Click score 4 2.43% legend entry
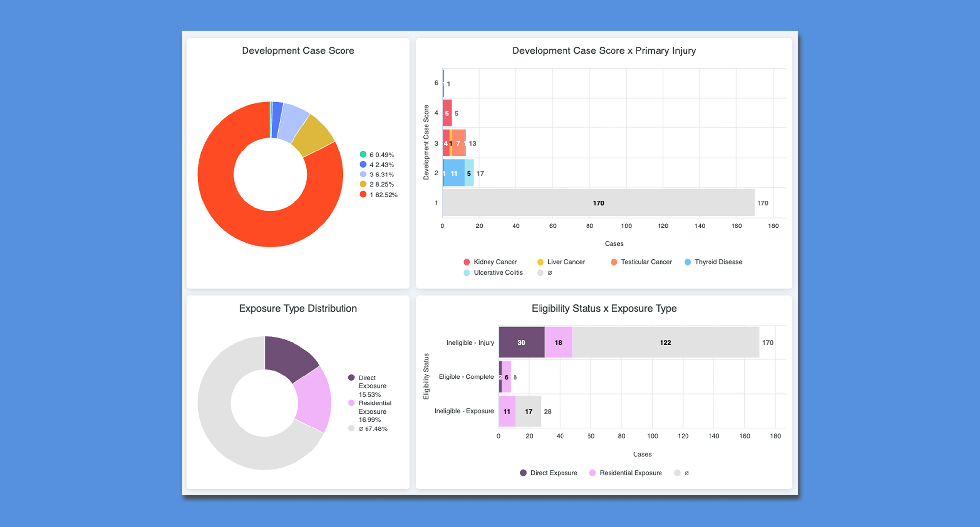The height and width of the screenshot is (527, 980). (x=377, y=165)
